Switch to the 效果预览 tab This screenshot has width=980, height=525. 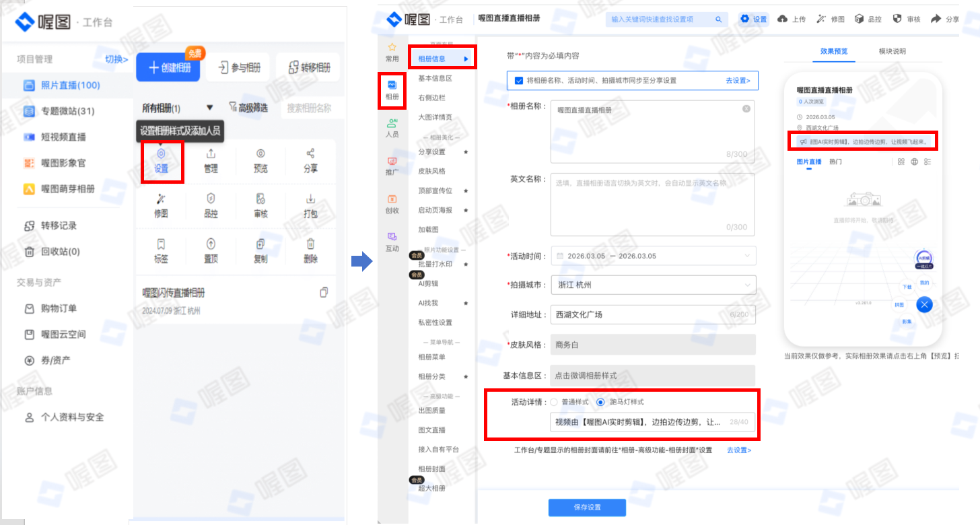(x=834, y=51)
